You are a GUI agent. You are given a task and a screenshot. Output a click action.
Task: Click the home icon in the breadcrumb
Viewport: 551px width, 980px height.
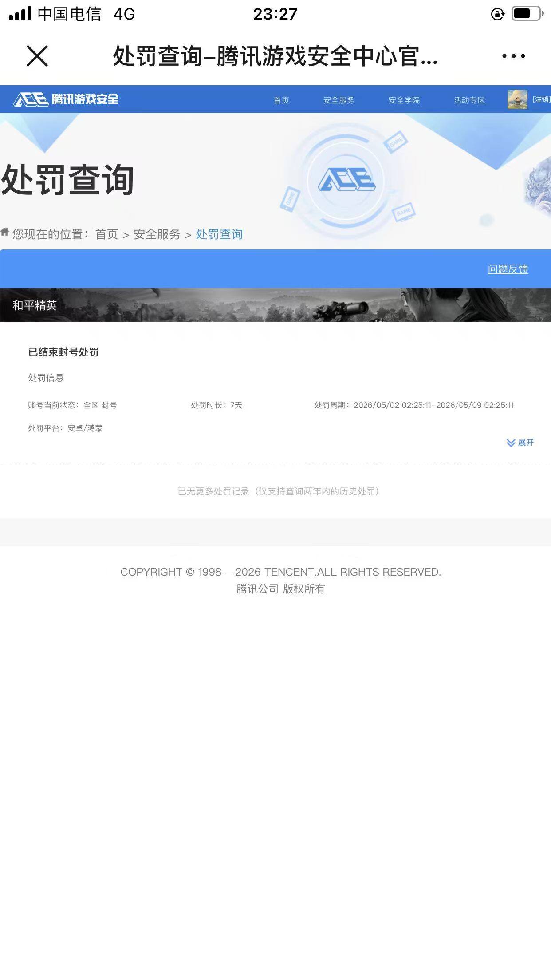pos(5,232)
